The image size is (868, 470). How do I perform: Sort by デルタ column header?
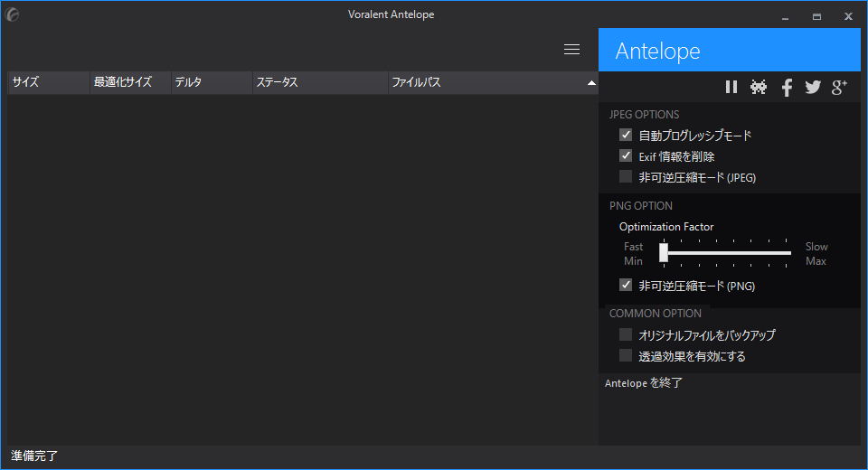(212, 82)
